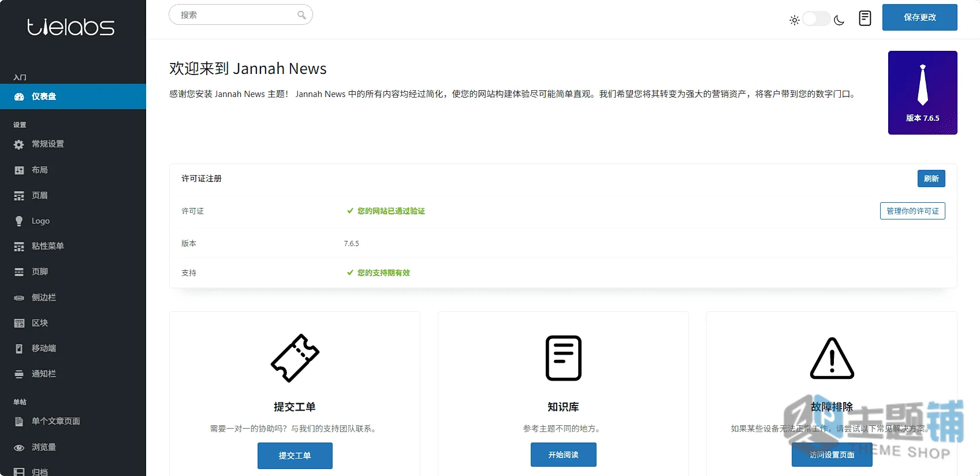Click the 您的网站已通过验证 status text
980x476 pixels.
click(391, 211)
